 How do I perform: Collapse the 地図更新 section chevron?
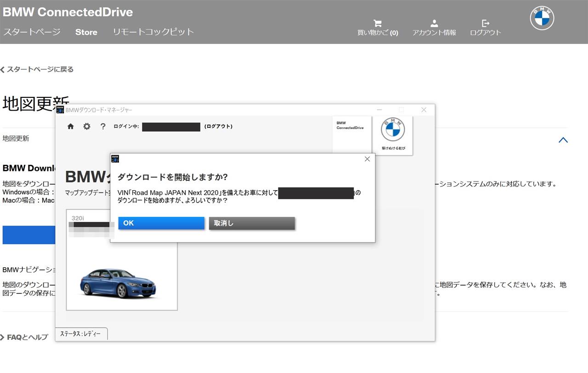563,140
